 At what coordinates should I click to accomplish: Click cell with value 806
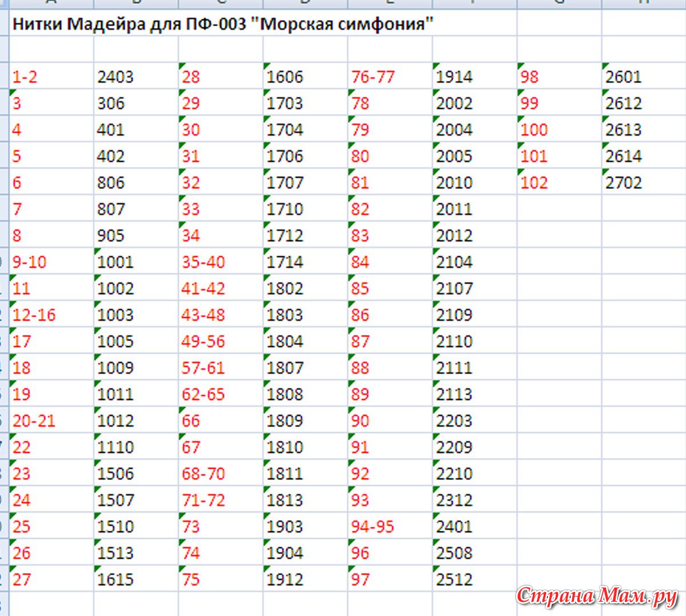[136, 182]
